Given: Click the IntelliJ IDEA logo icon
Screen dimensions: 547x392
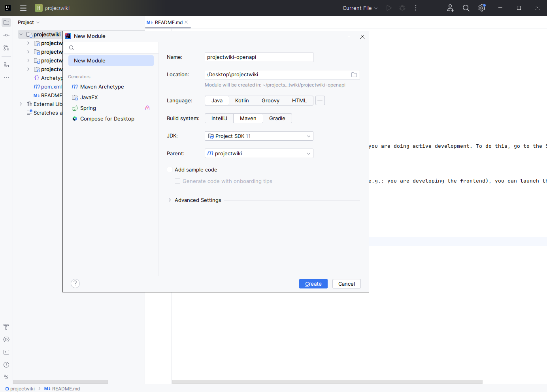Looking at the screenshot, I should [8, 8].
